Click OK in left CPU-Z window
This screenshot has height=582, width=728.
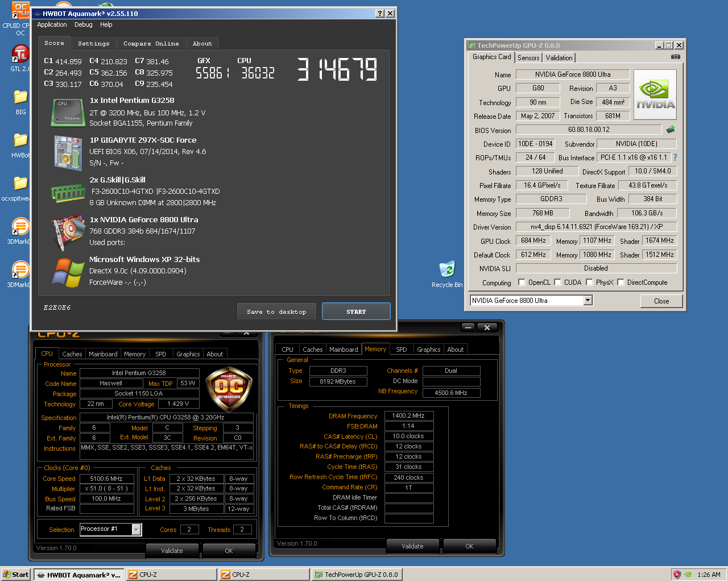(x=229, y=551)
